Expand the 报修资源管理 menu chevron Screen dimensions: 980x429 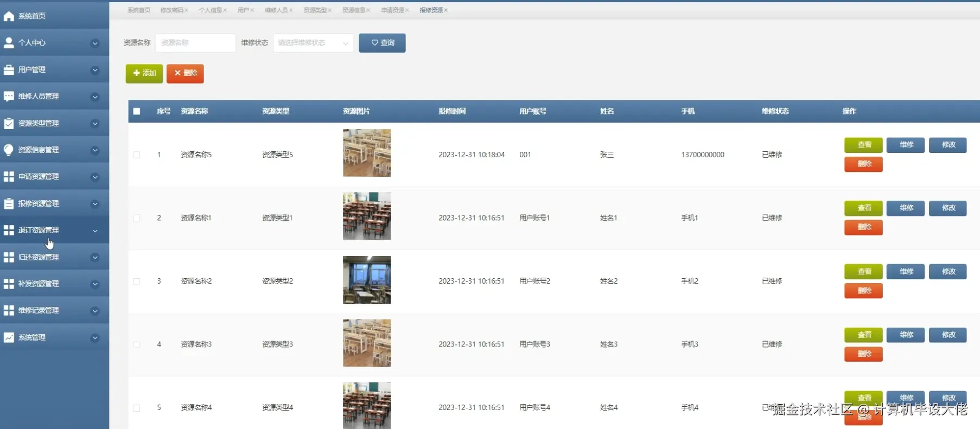coord(95,204)
